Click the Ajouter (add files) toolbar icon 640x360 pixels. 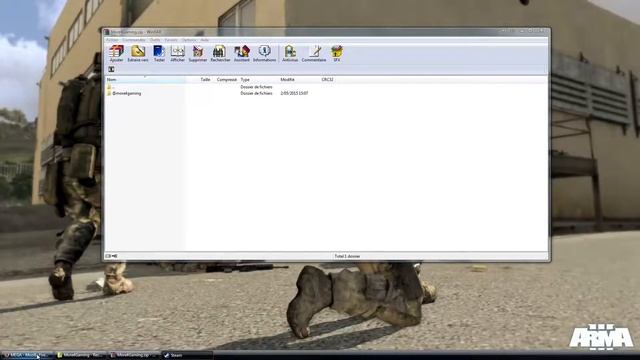[116, 53]
